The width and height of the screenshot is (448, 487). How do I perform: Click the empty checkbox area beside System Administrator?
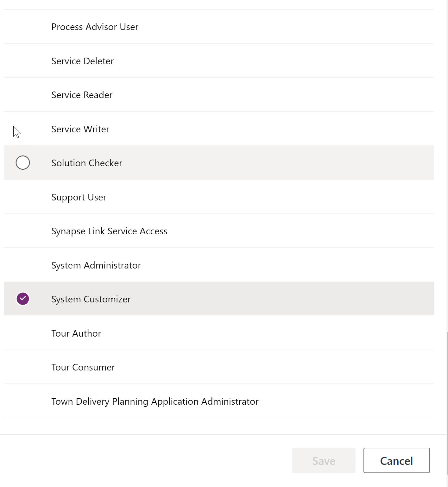[23, 265]
